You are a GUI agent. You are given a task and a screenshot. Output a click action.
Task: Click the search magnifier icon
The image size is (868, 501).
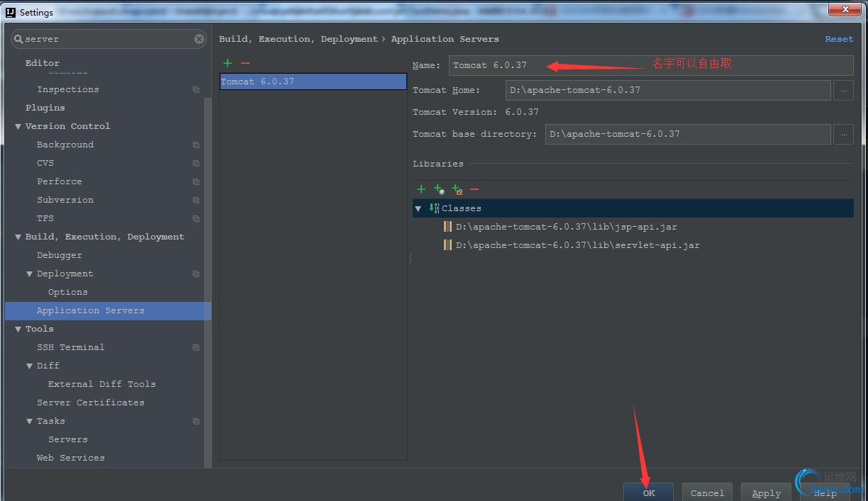coord(18,39)
